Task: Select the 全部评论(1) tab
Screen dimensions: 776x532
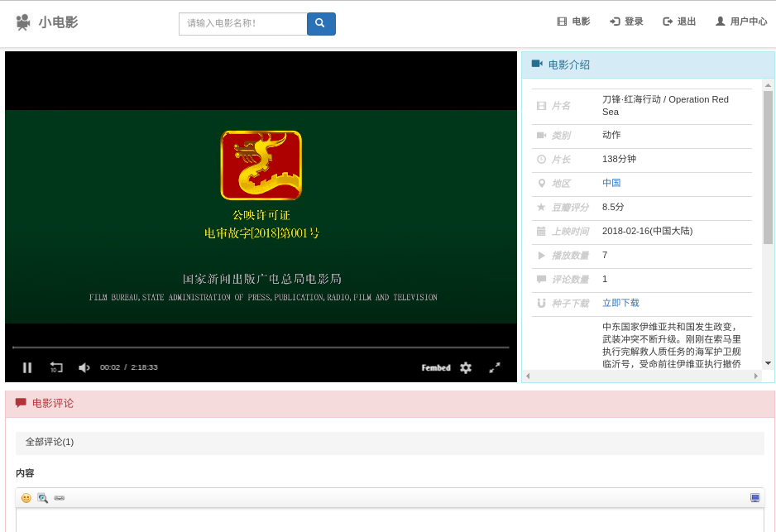Action: 50,442
